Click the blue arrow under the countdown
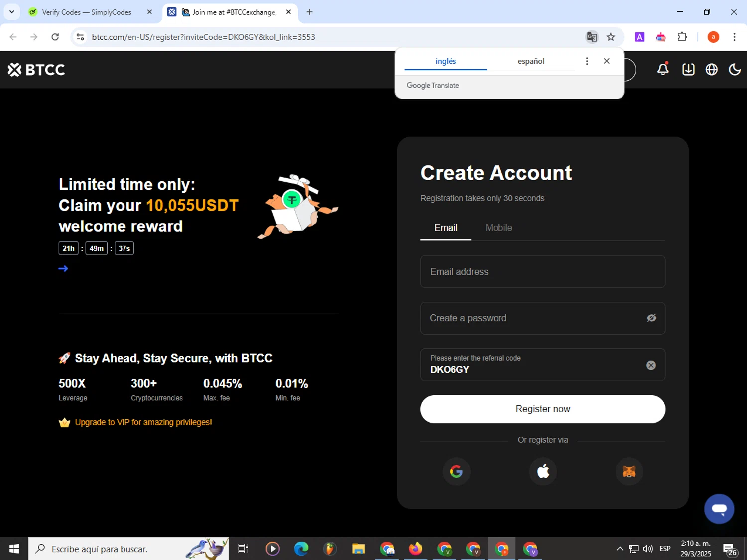The width and height of the screenshot is (747, 560). point(63,269)
